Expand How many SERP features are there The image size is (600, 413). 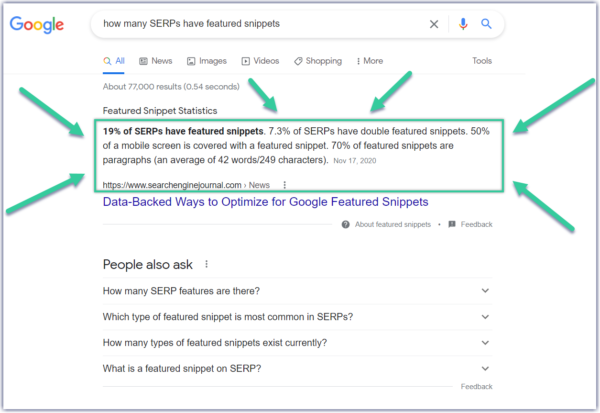[x=297, y=291]
